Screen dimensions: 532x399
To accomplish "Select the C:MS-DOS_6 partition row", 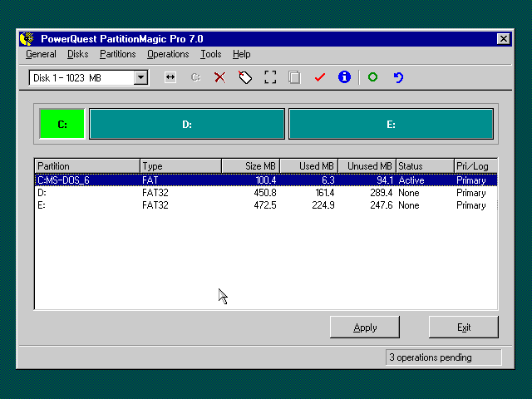I will click(266, 180).
